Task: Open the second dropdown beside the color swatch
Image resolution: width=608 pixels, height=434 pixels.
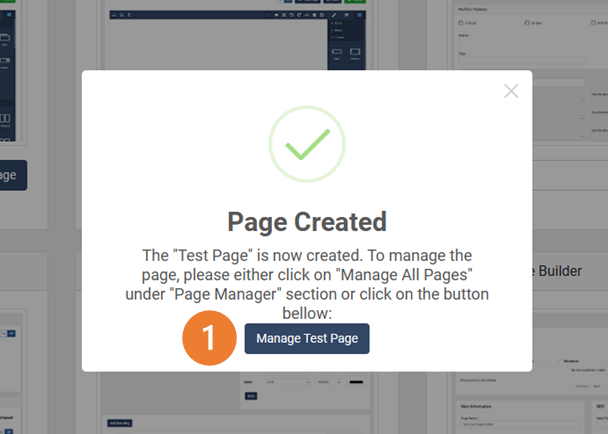Action: [x=329, y=382]
